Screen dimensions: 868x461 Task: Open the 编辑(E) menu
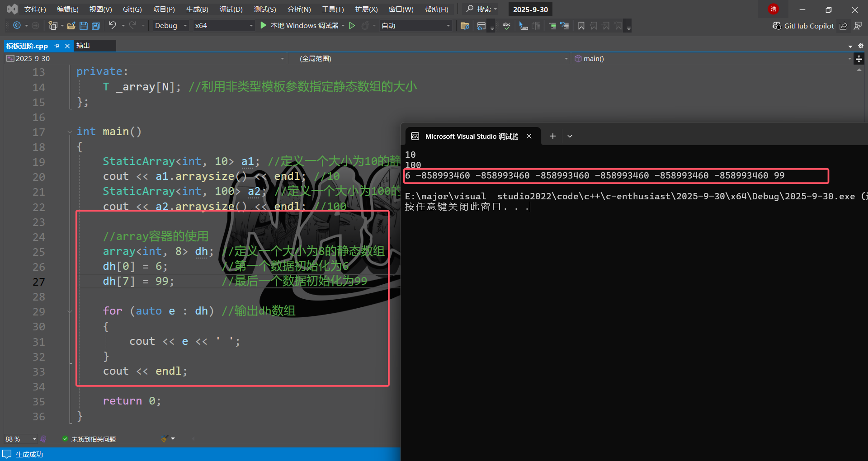[x=67, y=9]
